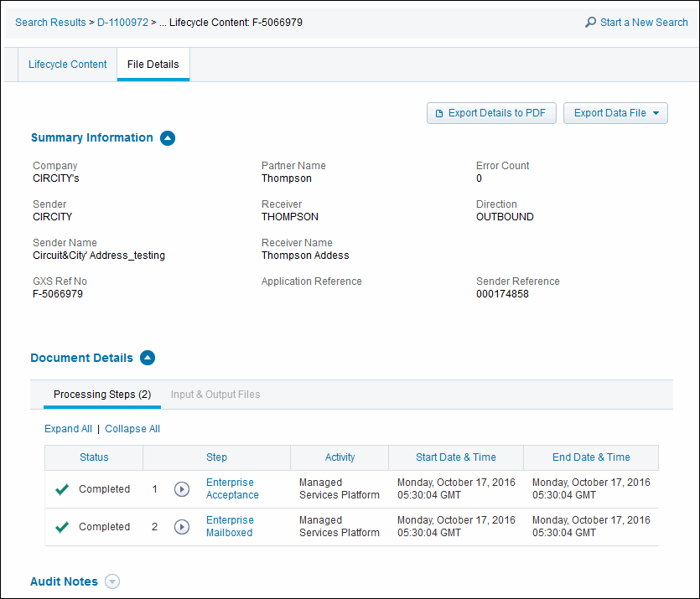Click Export Details to PDF button
The image size is (700, 599).
pos(491,113)
